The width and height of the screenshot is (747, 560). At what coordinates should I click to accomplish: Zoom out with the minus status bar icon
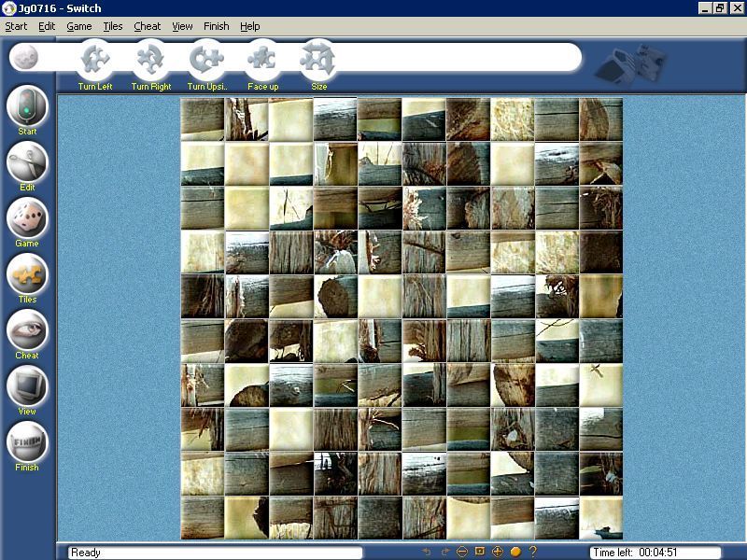click(x=463, y=551)
